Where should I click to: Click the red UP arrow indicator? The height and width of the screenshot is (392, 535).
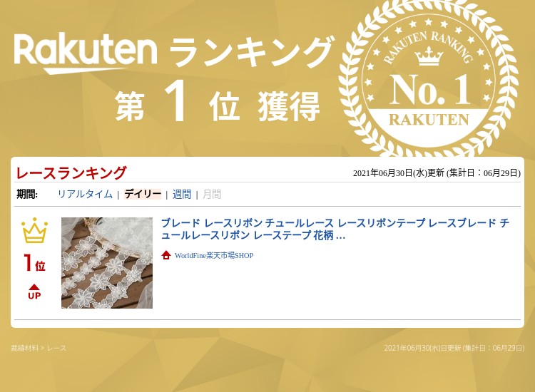coord(34,292)
